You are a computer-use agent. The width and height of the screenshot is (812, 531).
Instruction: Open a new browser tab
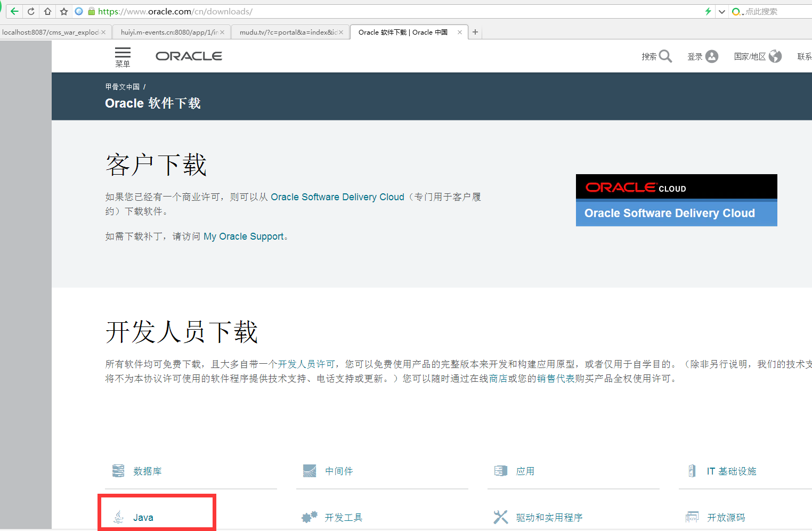tap(475, 32)
